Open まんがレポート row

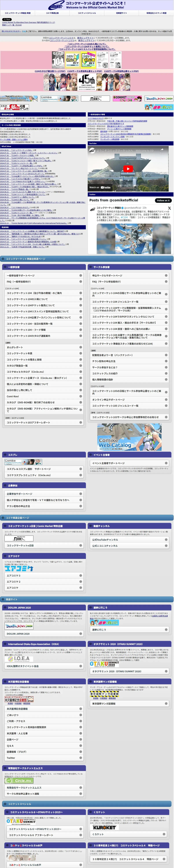(44, 347)
